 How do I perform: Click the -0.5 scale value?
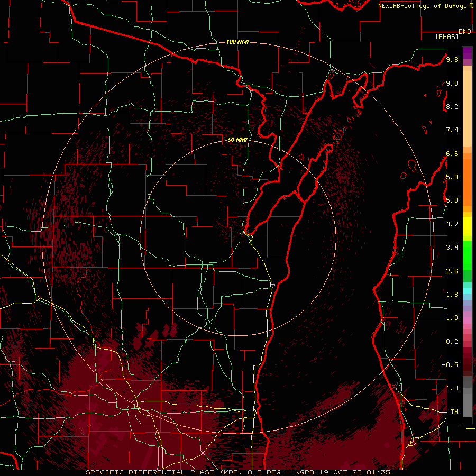[x=450, y=364]
